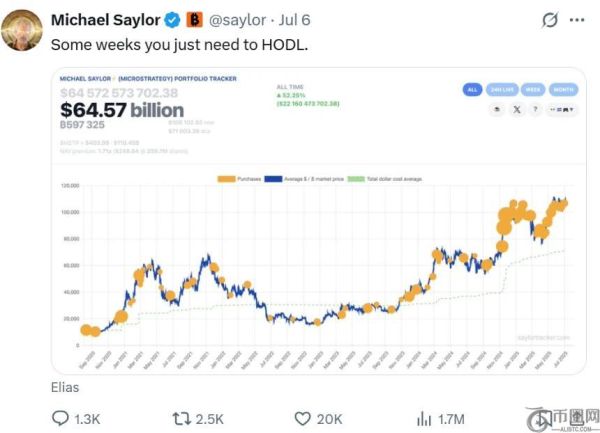Switch to the 24H LIVE tab
The height and width of the screenshot is (433, 600).
[x=501, y=90]
